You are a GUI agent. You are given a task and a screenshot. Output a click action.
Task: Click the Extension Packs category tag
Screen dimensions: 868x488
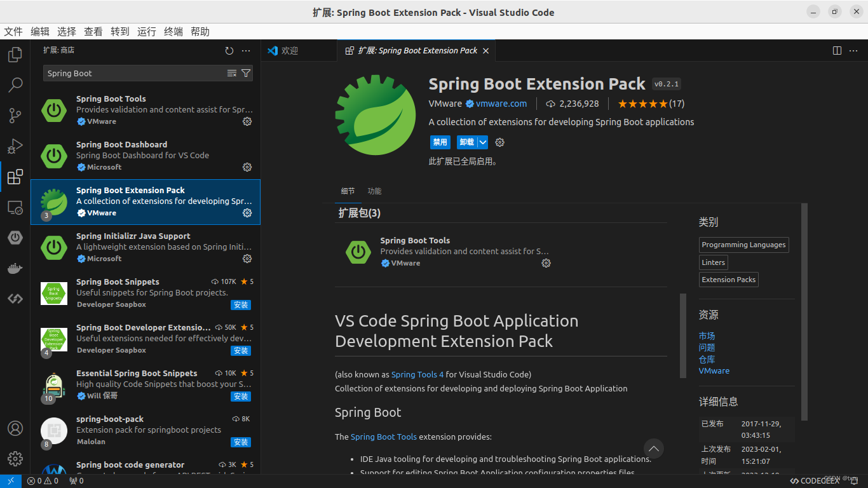coord(729,280)
